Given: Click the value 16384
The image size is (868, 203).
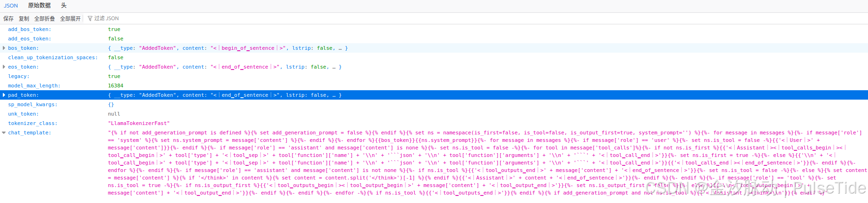Looking at the screenshot, I should point(115,86).
